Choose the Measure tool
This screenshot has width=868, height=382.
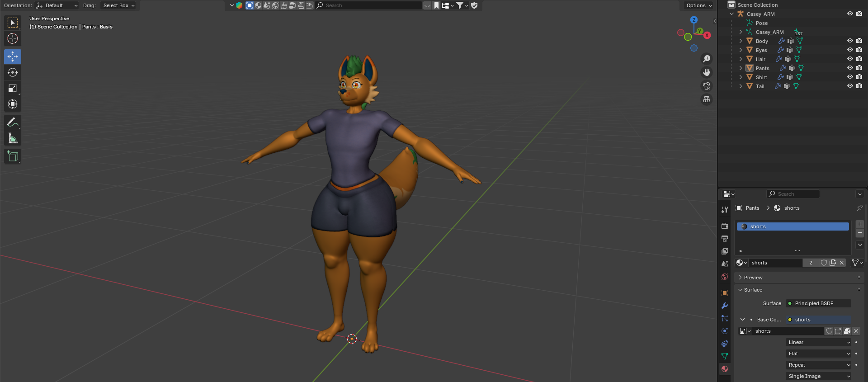[13, 138]
